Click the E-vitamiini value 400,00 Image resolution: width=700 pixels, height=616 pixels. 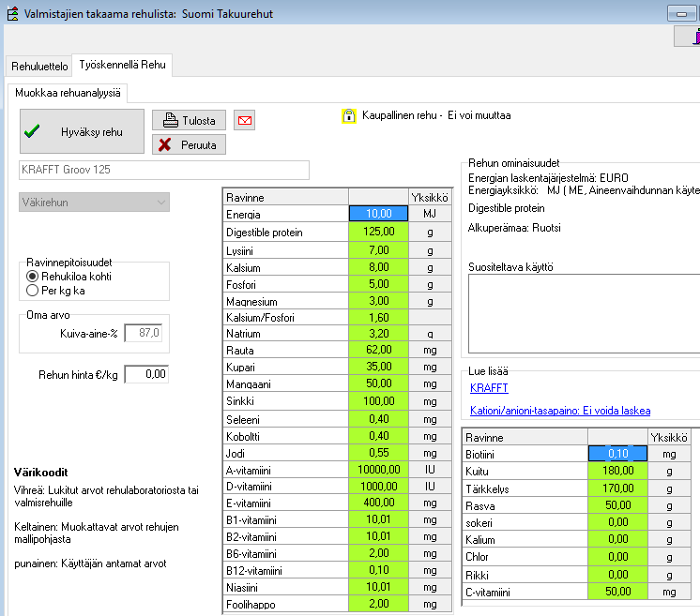pyautogui.click(x=378, y=503)
